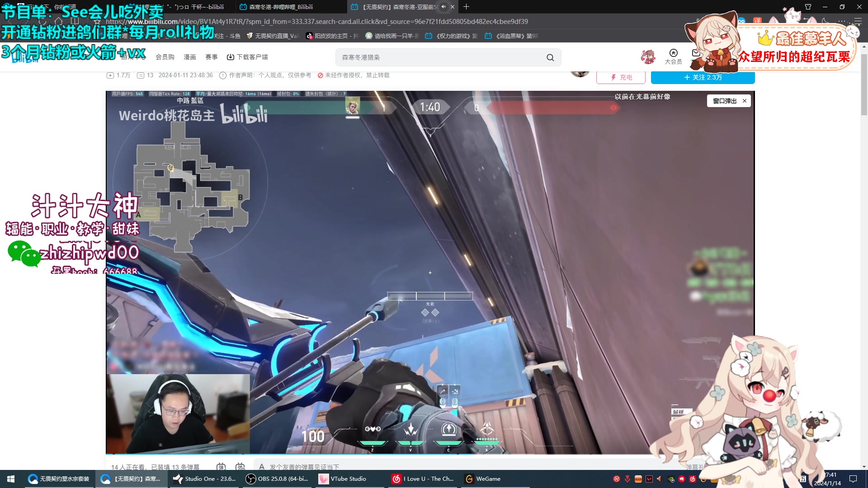The height and width of the screenshot is (488, 868).
Task: Open I Love U music player in taskbar
Action: (423, 479)
